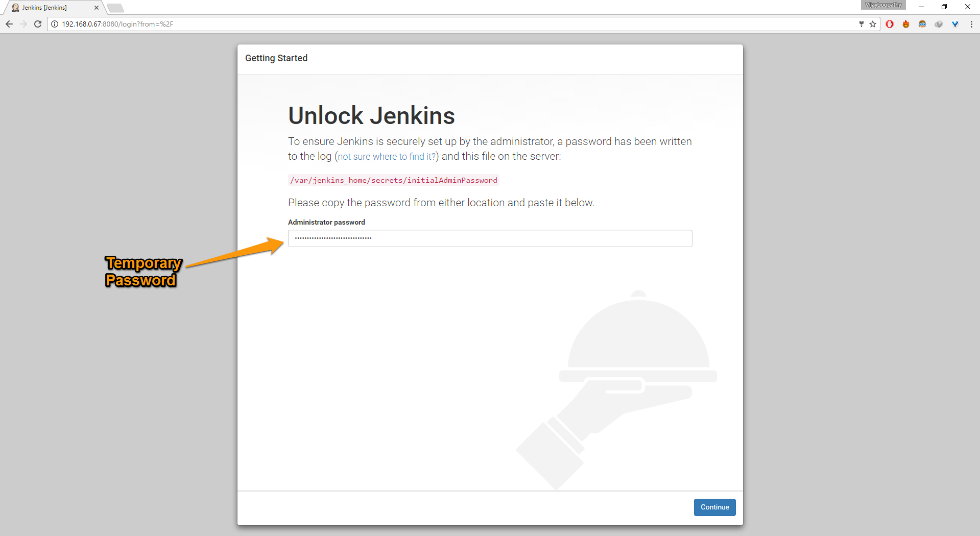The height and width of the screenshot is (536, 980).
Task: Click the saved password key icon
Action: click(x=862, y=24)
